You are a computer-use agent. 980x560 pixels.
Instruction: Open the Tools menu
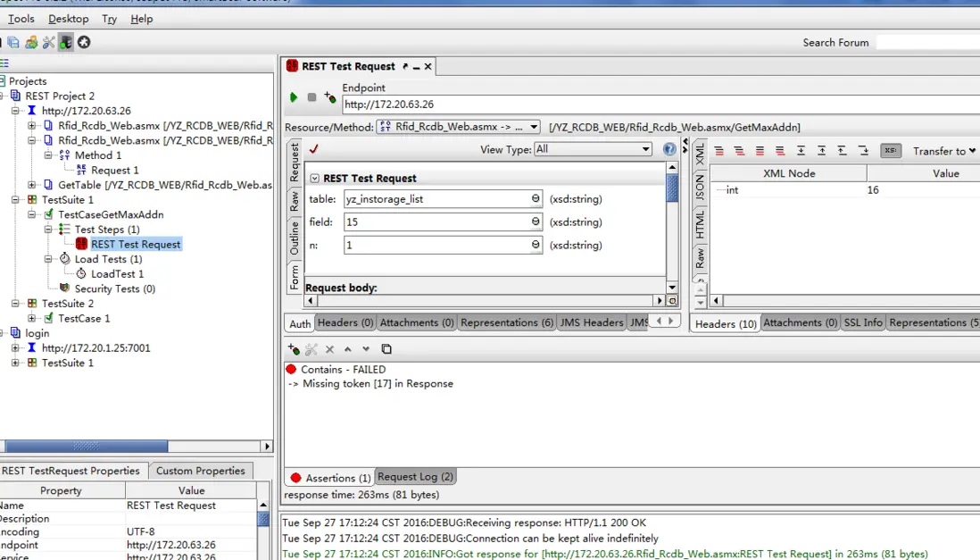click(21, 19)
